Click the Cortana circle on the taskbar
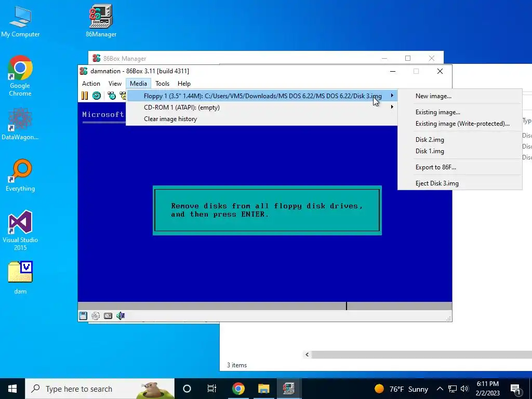 click(x=187, y=389)
